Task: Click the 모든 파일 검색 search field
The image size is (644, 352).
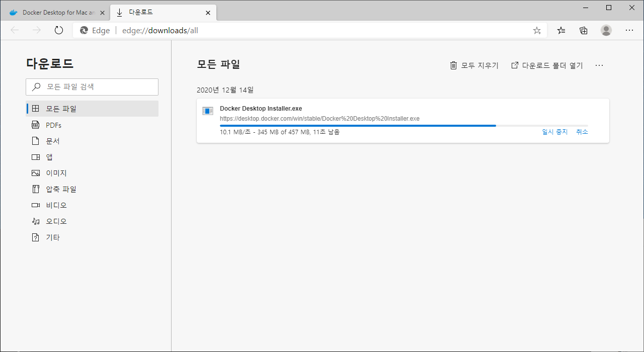Action: pos(92,87)
